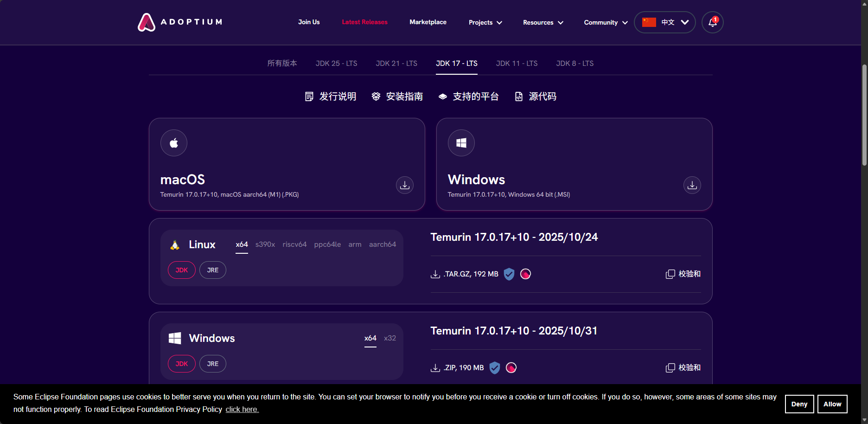The image size is (868, 424).
Task: Choose ppc64le architecture for Linux
Action: click(x=327, y=244)
